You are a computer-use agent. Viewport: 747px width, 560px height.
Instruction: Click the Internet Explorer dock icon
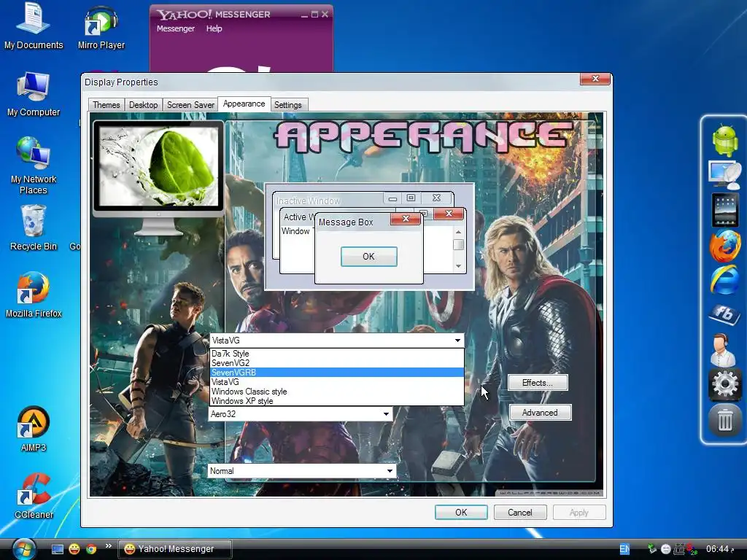[724, 280]
